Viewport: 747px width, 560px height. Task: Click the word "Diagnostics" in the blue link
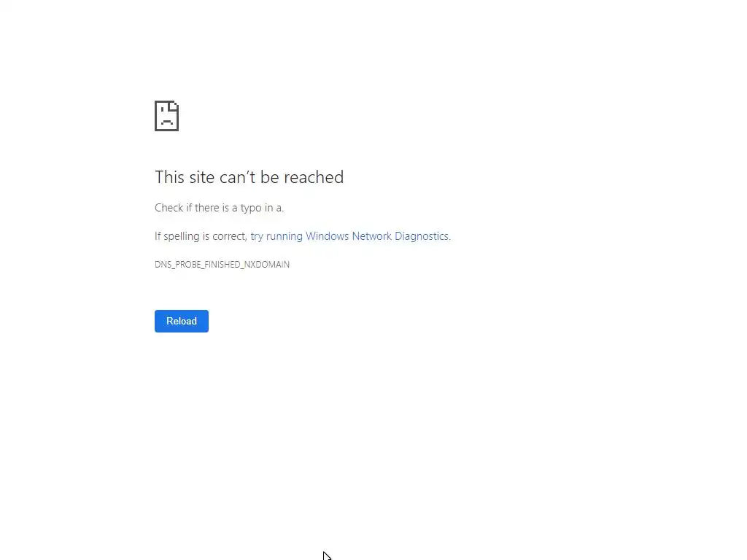click(422, 236)
